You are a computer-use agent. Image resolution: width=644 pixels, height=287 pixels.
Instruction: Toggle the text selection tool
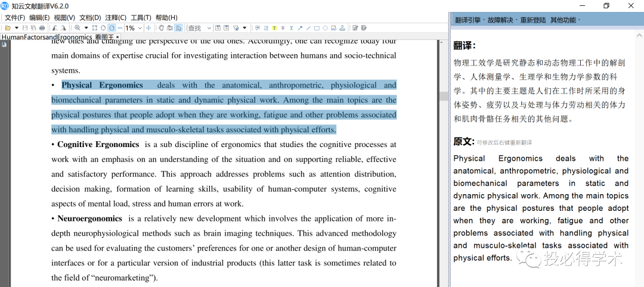(179, 28)
